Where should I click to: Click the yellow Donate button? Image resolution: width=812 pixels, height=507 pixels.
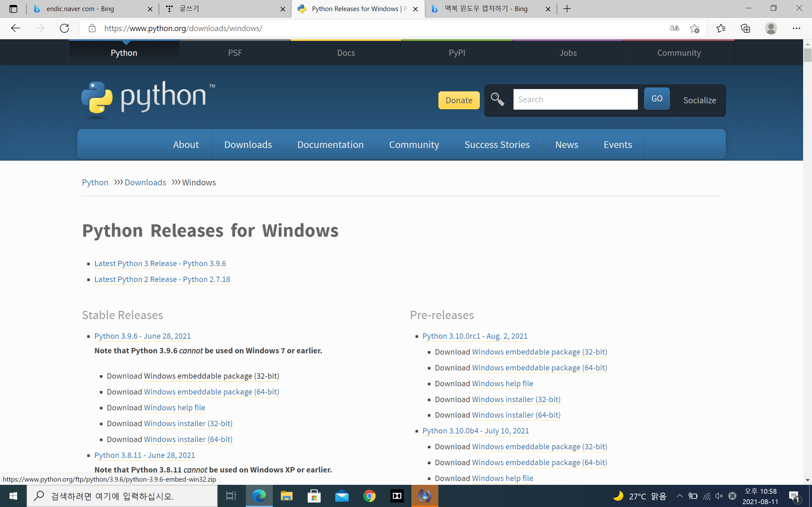click(x=459, y=100)
